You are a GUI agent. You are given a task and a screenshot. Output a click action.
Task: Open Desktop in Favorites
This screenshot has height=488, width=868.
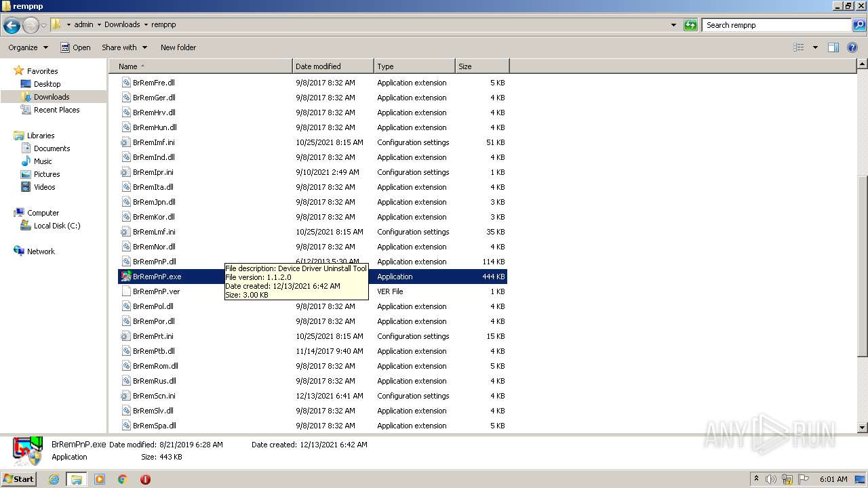[x=47, y=84]
